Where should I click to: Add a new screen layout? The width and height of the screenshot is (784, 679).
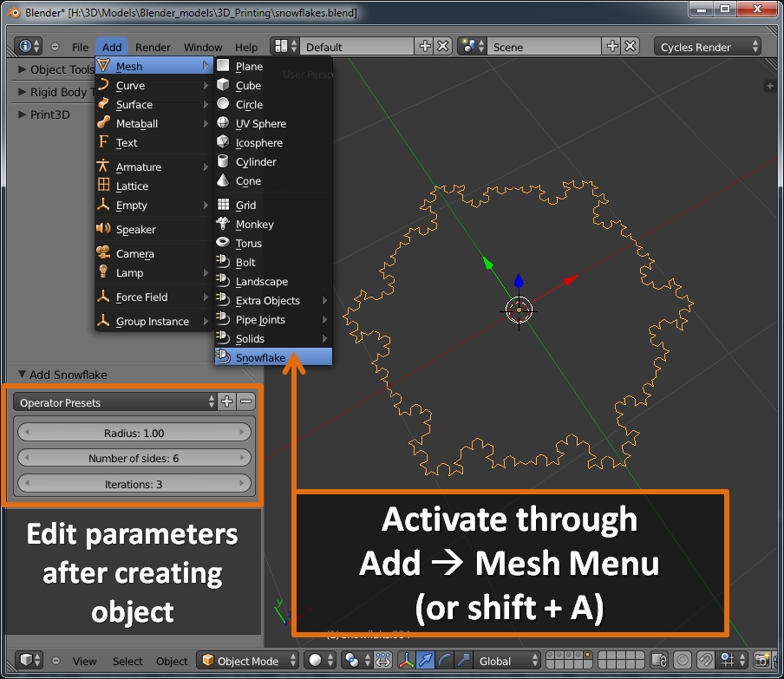pyautogui.click(x=424, y=47)
